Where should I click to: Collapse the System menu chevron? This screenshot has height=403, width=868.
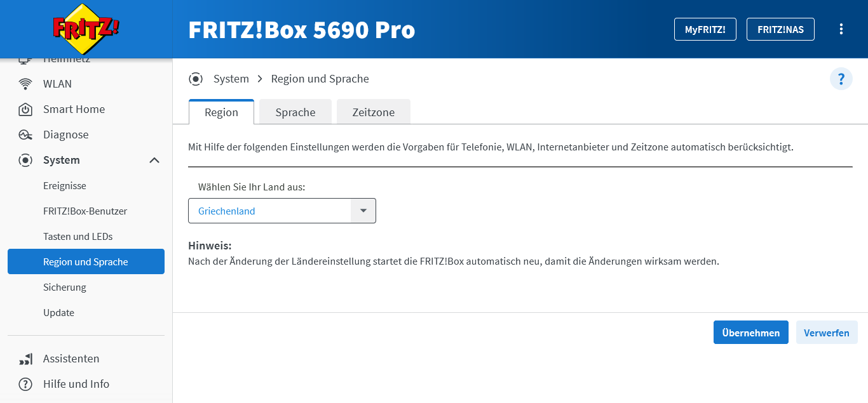click(154, 161)
